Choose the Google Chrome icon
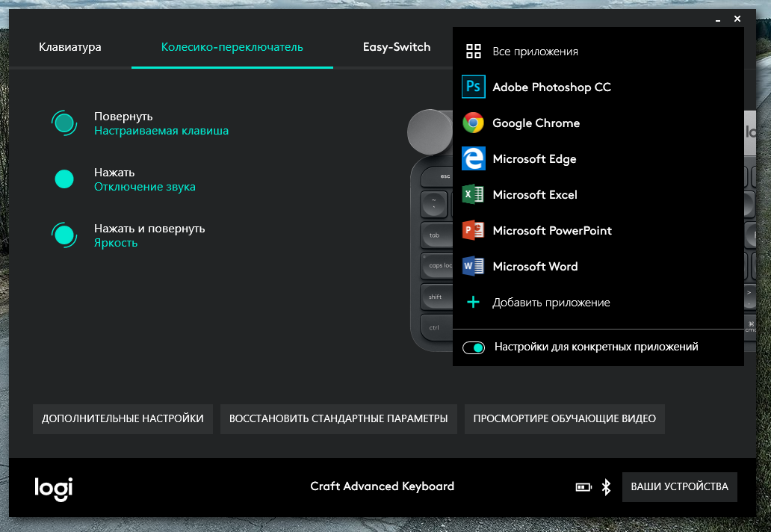 (x=474, y=123)
